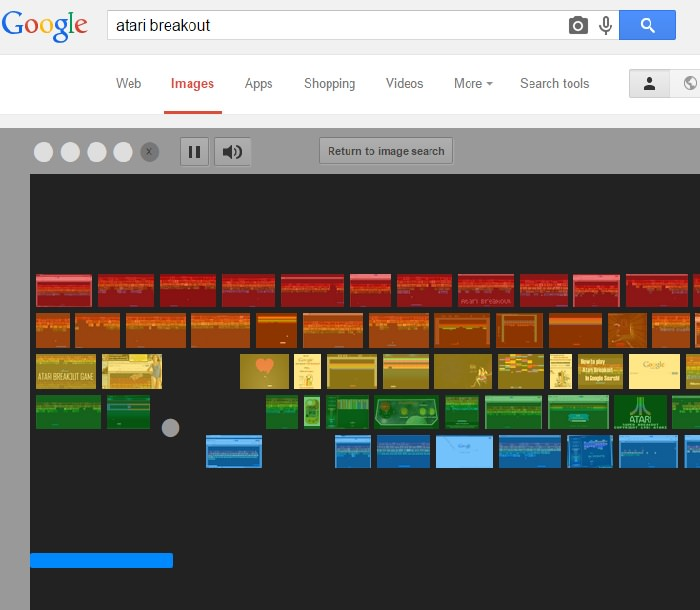Go to the Shopping tab
700x610 pixels.
[x=329, y=84]
